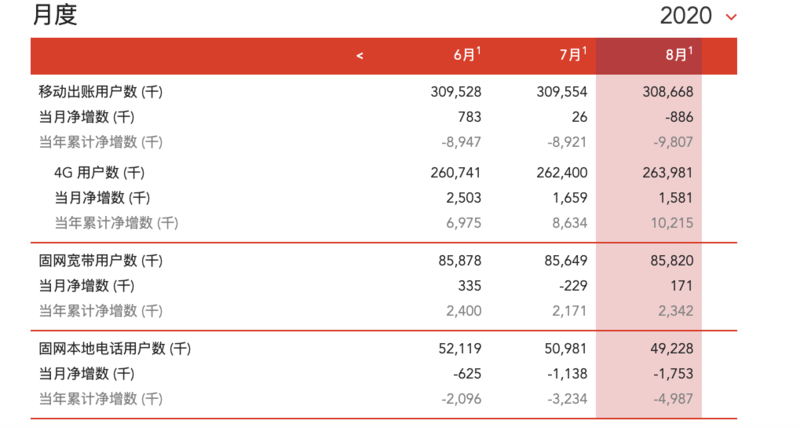Click the 固网本地电话用户数 (千) row label

pos(114,349)
